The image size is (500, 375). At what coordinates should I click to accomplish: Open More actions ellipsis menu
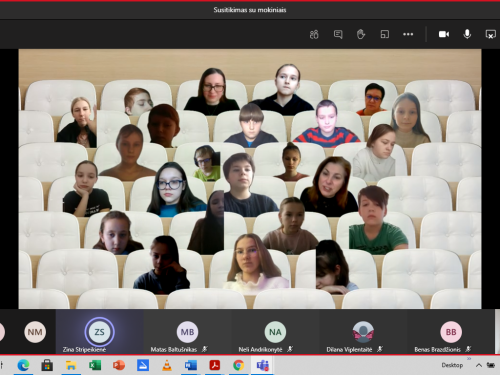[408, 34]
